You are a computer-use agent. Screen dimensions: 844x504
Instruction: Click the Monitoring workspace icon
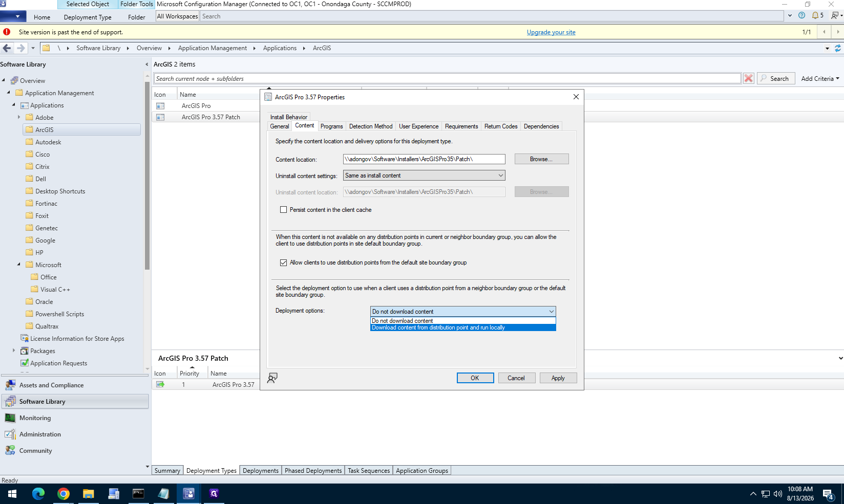(10, 418)
